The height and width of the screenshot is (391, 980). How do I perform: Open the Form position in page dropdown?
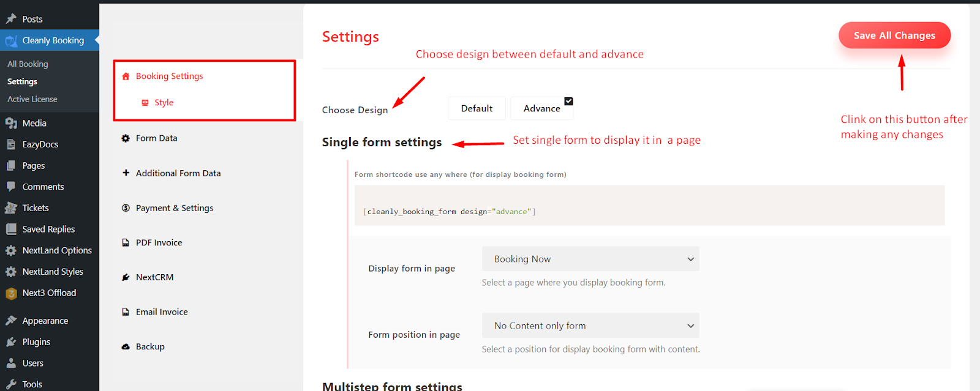590,326
